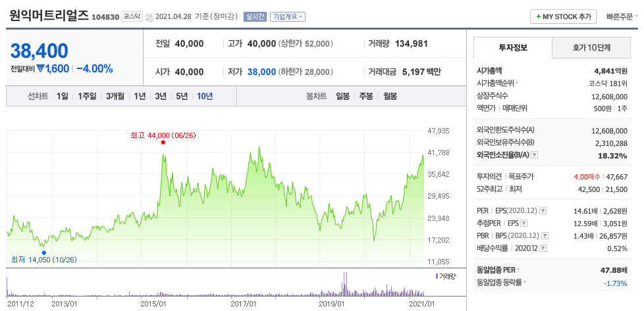Select the 1주일 line chart period
This screenshot has height=311, width=644.
pyautogui.click(x=87, y=97)
